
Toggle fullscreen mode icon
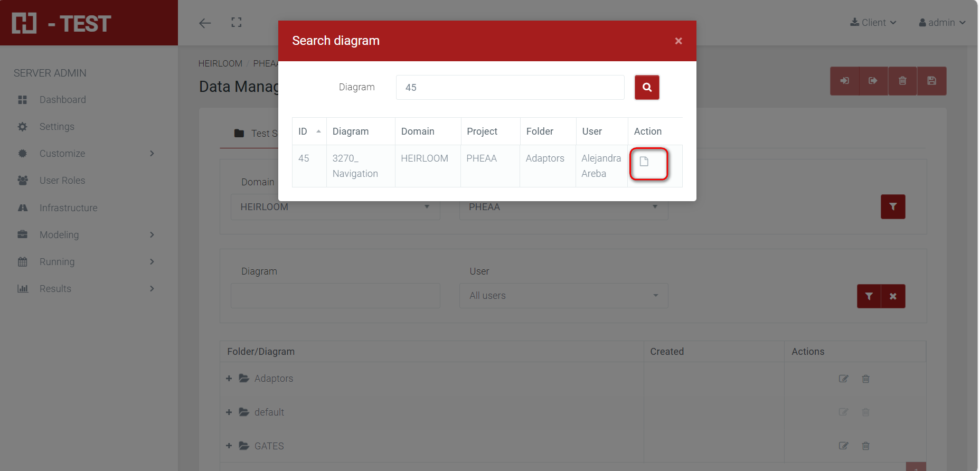coord(237,23)
